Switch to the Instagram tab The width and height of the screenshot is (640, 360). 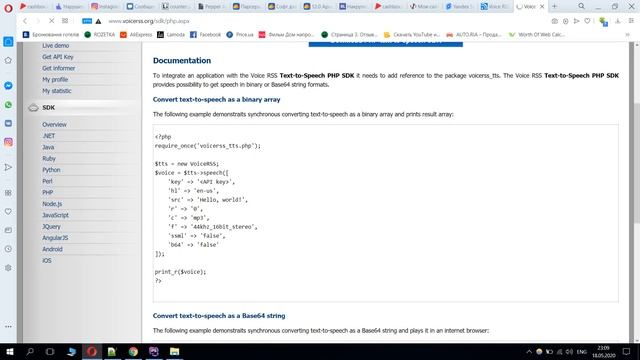click(105, 7)
